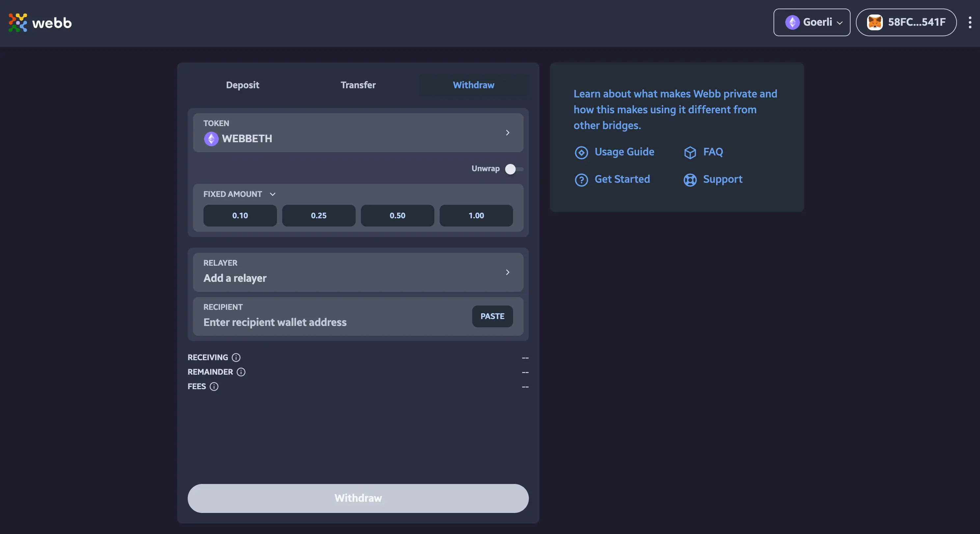Click the Goerli network icon

[x=792, y=22]
